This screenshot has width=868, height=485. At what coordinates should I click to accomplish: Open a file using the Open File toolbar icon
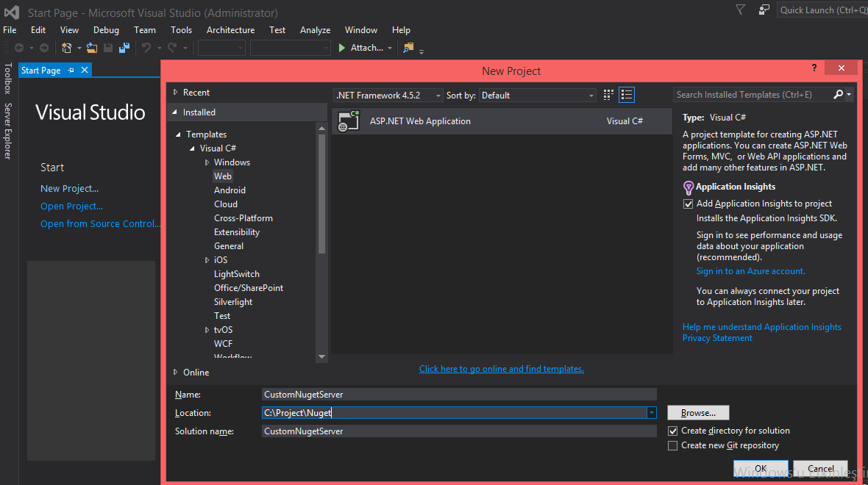pos(91,47)
